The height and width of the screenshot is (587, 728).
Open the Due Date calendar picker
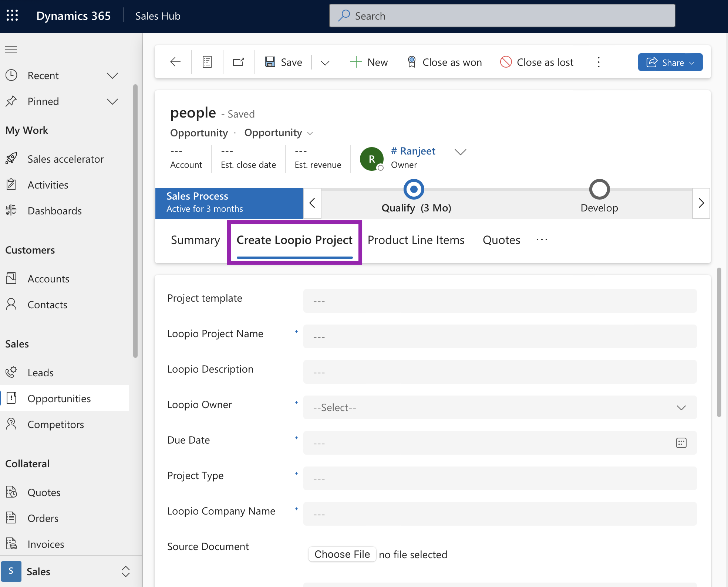[681, 443]
